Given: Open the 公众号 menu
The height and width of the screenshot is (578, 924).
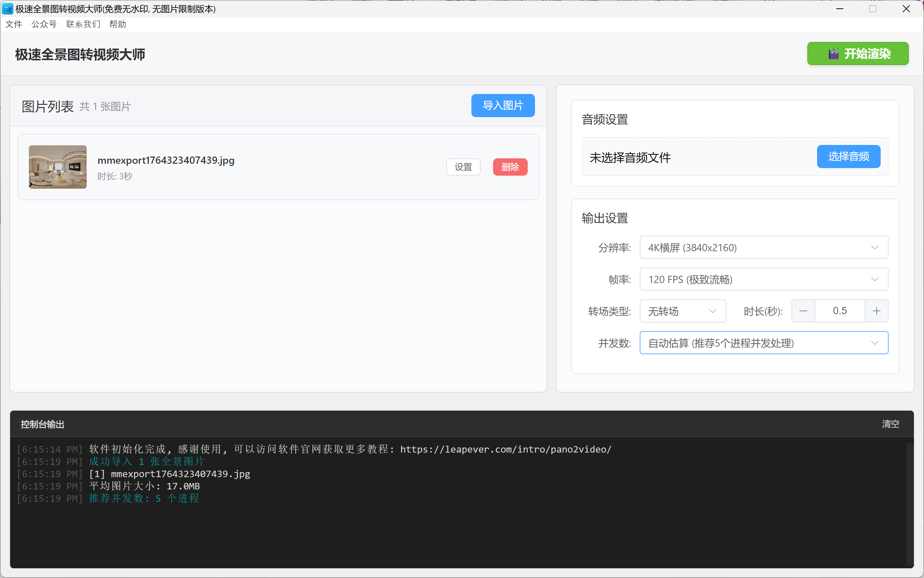Looking at the screenshot, I should (44, 25).
